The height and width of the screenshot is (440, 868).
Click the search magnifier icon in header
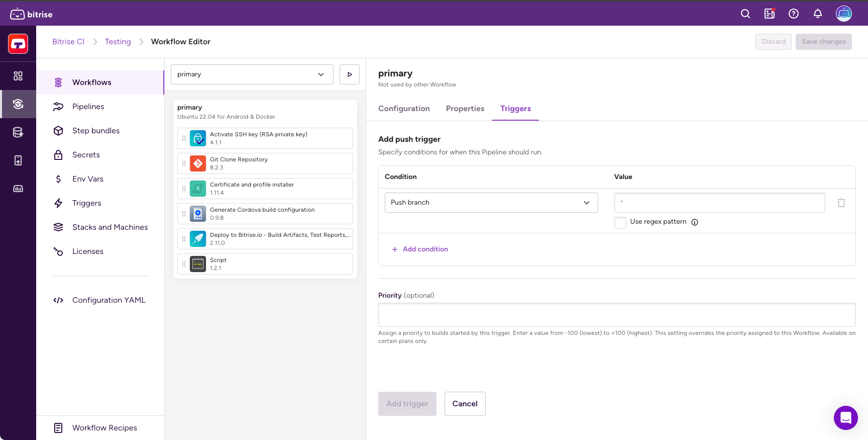pos(745,14)
